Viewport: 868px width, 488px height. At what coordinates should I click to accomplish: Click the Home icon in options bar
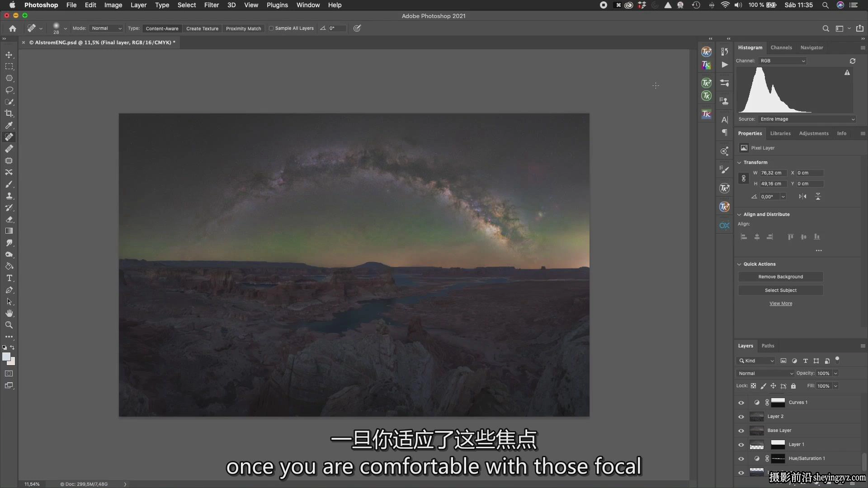(x=13, y=28)
